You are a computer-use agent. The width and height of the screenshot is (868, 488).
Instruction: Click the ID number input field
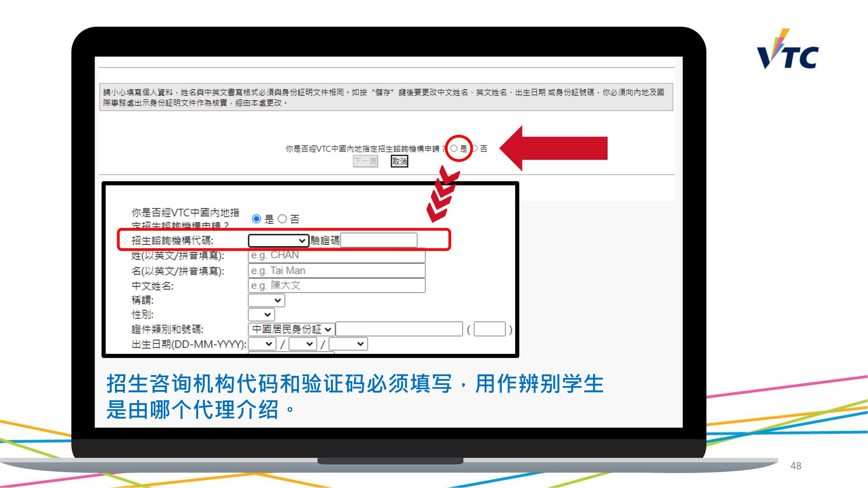[x=399, y=329]
